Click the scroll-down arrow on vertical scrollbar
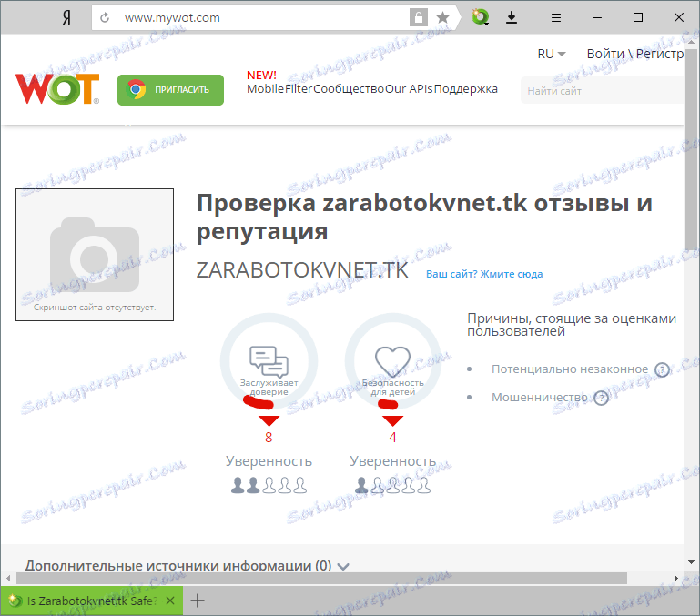700x616 pixels. click(x=691, y=562)
